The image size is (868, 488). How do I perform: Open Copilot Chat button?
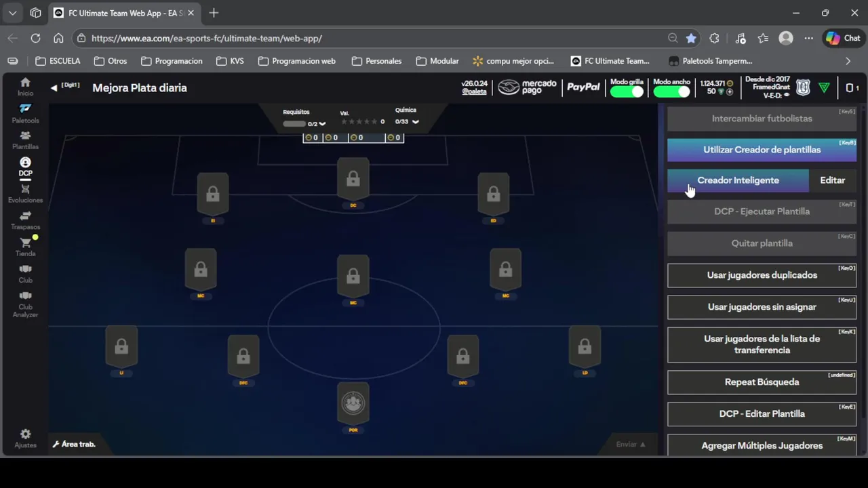(843, 39)
